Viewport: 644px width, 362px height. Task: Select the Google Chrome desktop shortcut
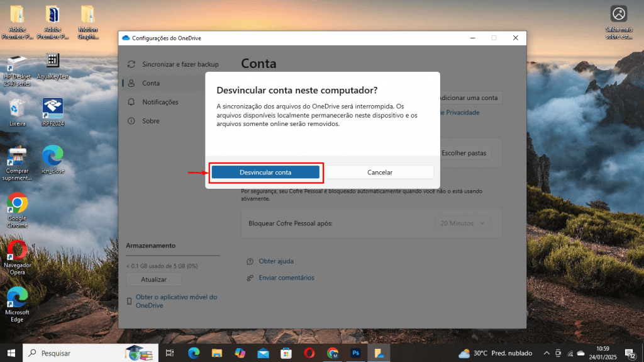[x=17, y=210]
